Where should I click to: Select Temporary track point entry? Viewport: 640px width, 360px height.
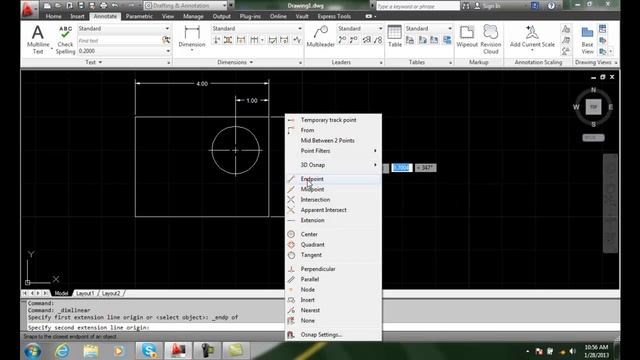(333, 120)
